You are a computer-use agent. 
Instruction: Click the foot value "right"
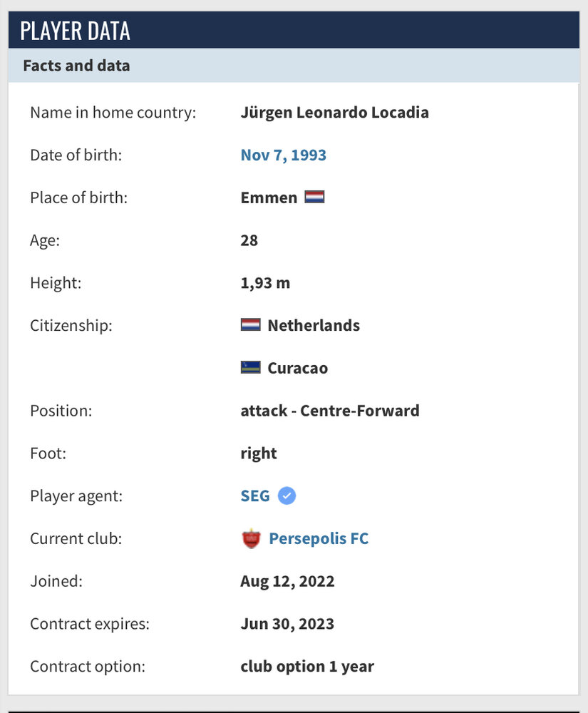point(259,453)
